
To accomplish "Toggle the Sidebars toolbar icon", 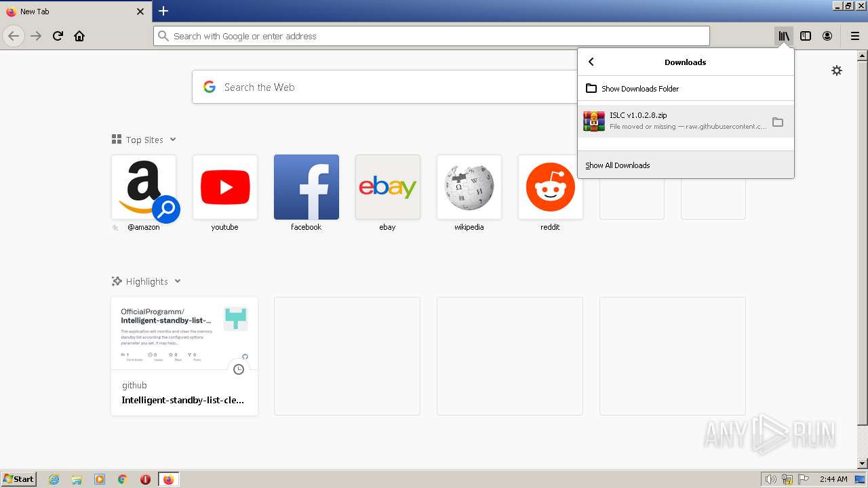I will click(x=806, y=36).
